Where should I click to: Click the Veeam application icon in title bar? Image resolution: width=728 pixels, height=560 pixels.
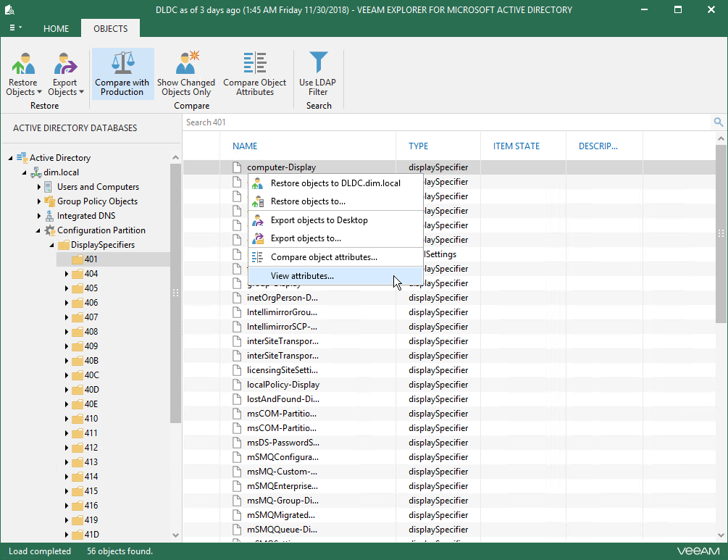tap(9, 9)
